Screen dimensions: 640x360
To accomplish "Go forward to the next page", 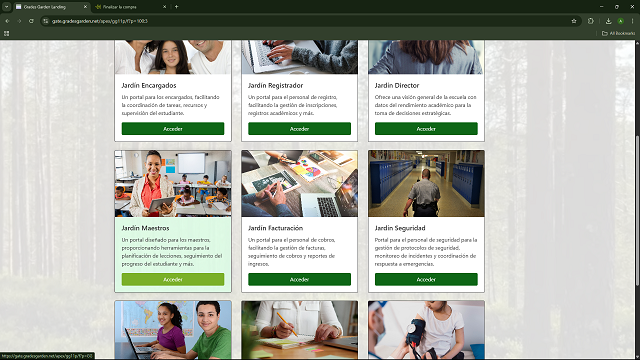I will click(19, 21).
